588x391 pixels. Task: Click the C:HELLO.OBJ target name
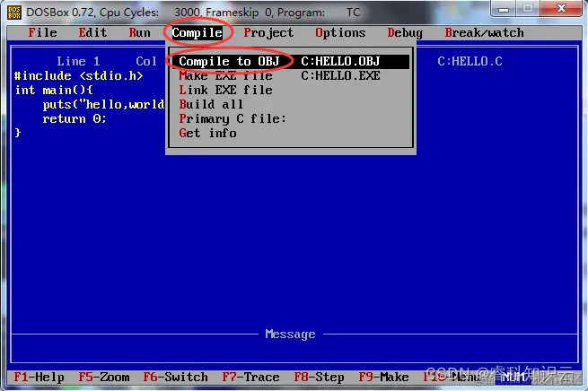click(340, 61)
